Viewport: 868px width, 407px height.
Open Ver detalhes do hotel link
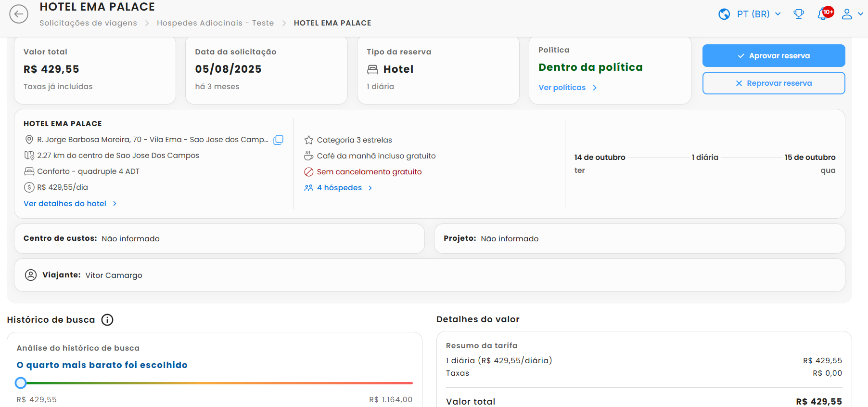[70, 204]
